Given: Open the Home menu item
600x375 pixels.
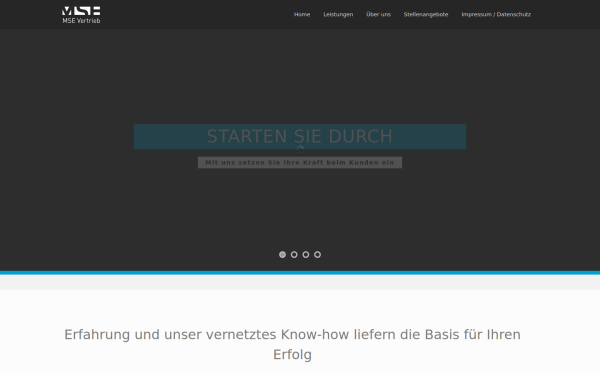Looking at the screenshot, I should 302,15.
